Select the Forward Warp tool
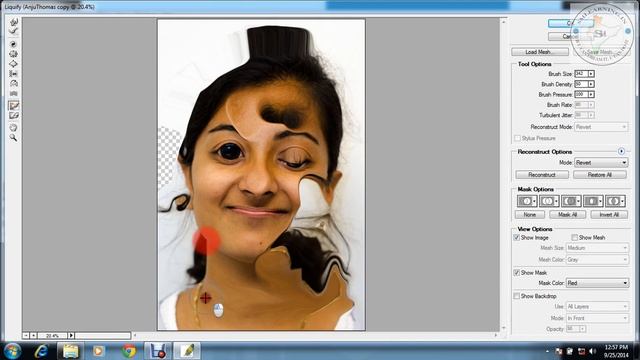This screenshot has height=360, width=640. click(13, 22)
